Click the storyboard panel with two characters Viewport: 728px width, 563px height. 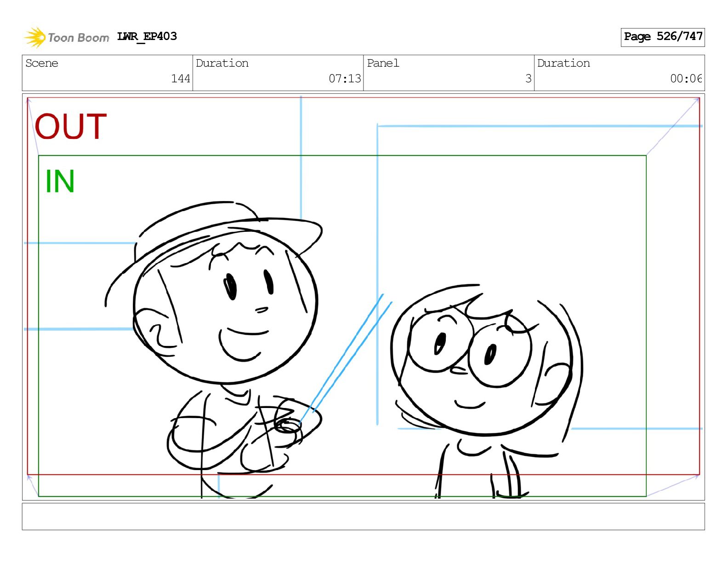pos(363,297)
